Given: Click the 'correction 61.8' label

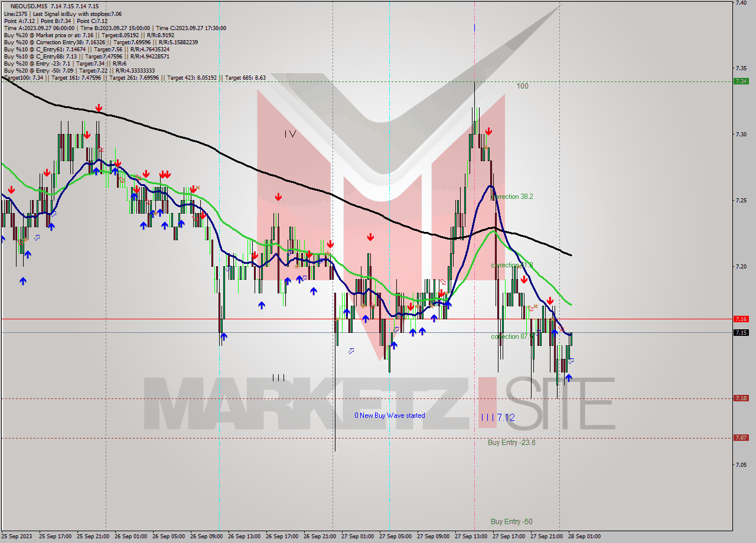Looking at the screenshot, I should coord(513,265).
